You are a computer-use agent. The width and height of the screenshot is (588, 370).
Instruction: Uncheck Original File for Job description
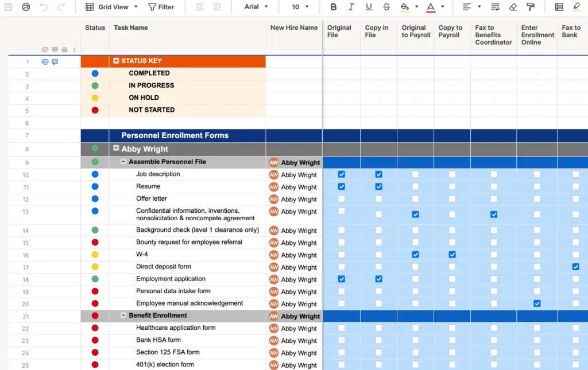[x=341, y=174]
